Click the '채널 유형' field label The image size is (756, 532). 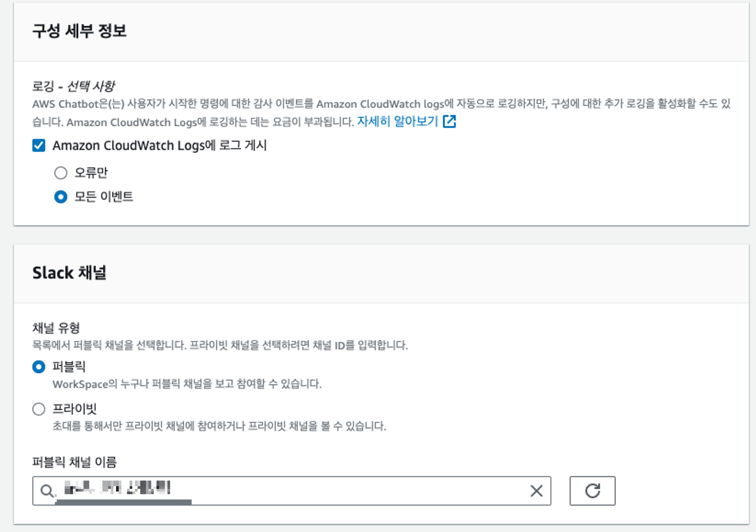click(56, 328)
